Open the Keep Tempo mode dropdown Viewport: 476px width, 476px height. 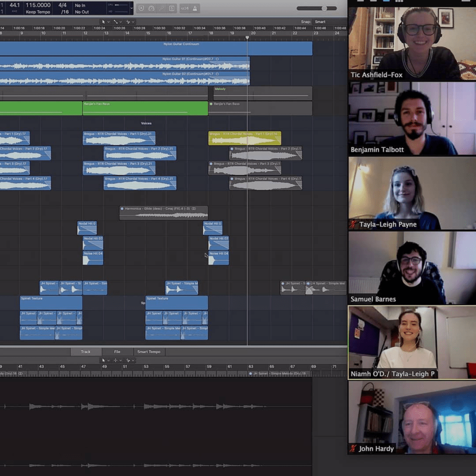tap(38, 12)
